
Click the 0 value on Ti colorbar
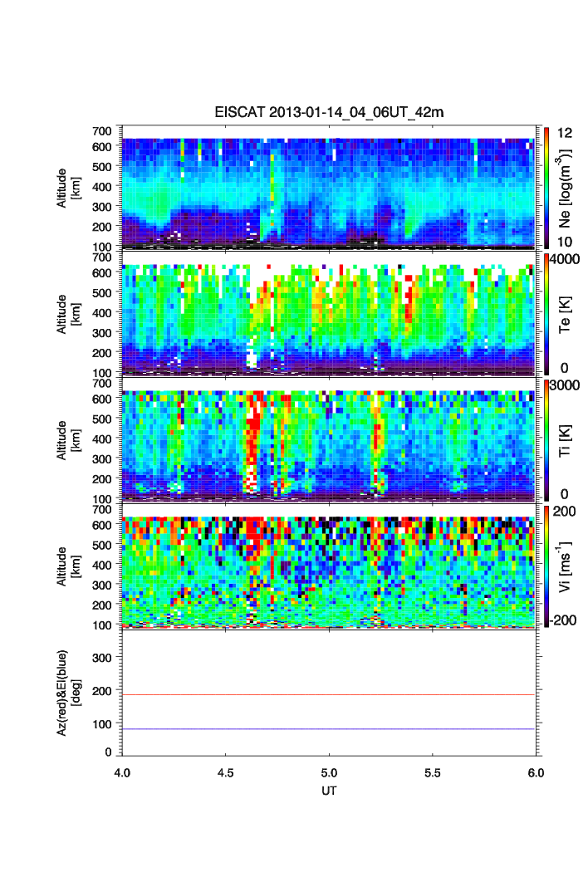point(565,494)
